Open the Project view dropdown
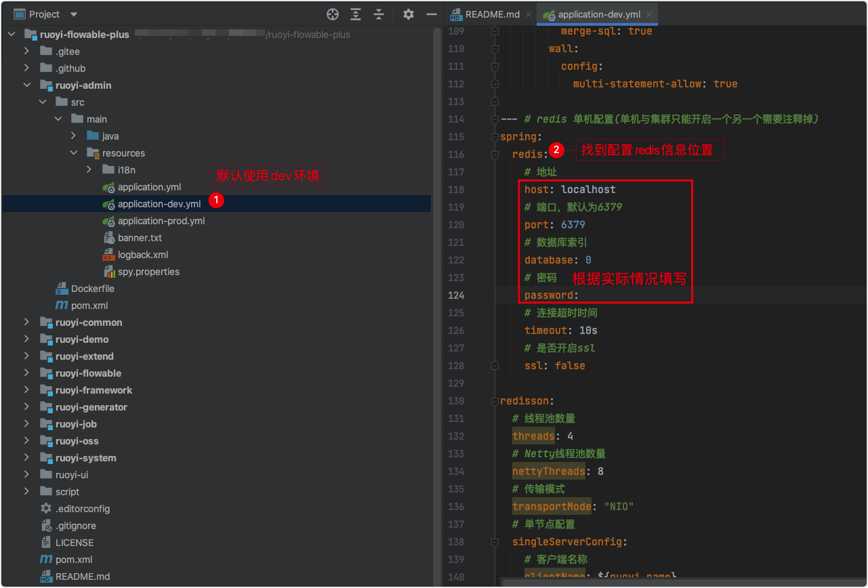Image resolution: width=868 pixels, height=588 pixels. coord(74,14)
